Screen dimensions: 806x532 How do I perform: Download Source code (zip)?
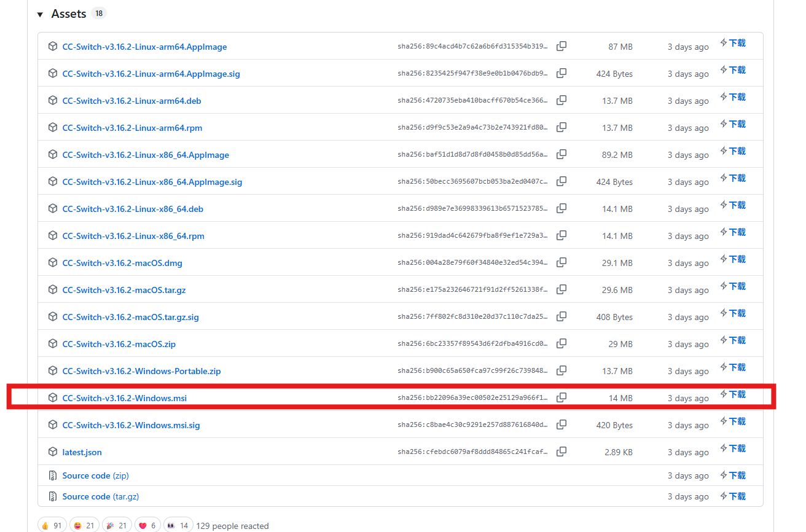coord(96,475)
